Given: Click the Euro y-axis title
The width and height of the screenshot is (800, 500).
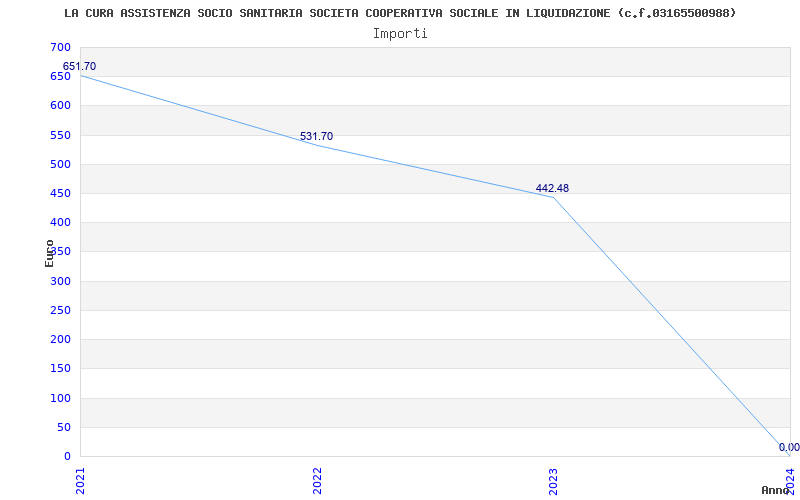Looking at the screenshot, I should 49,253.
